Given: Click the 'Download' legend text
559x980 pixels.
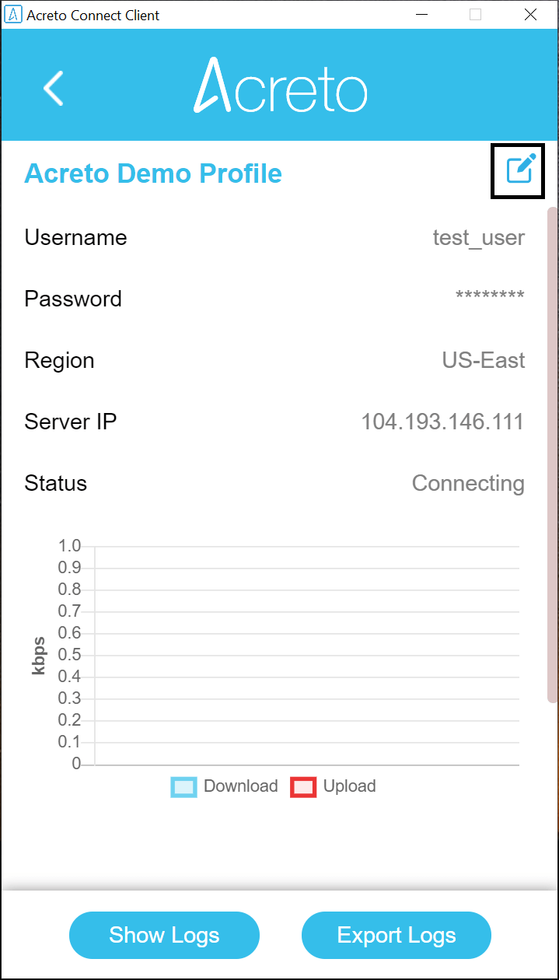Looking at the screenshot, I should [x=241, y=786].
